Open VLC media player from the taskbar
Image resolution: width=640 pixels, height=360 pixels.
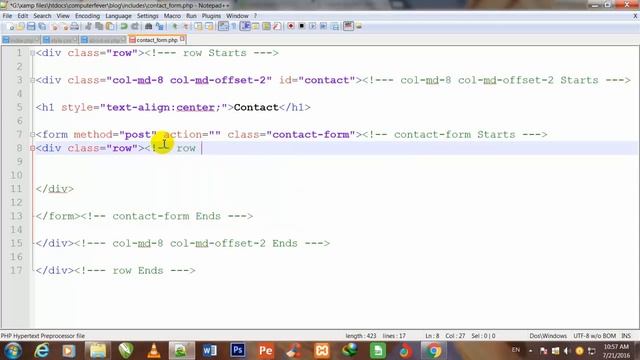point(154,351)
